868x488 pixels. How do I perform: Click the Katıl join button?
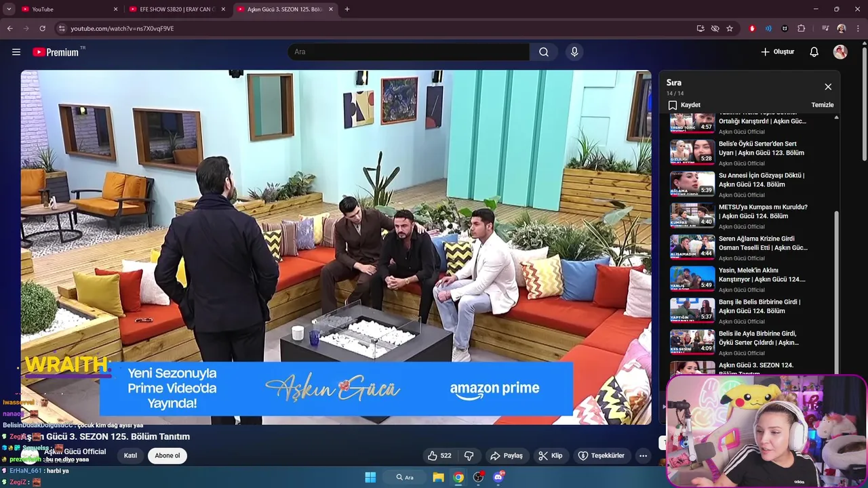pos(130,455)
